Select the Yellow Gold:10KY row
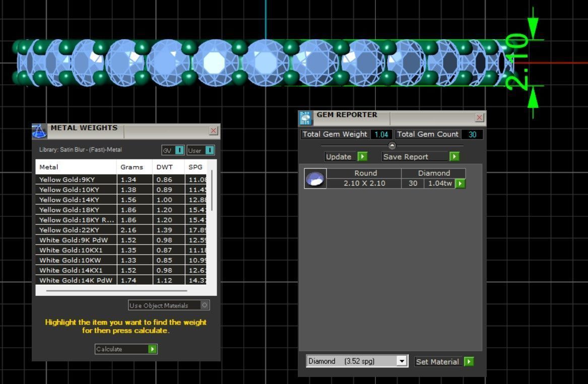 [121, 190]
